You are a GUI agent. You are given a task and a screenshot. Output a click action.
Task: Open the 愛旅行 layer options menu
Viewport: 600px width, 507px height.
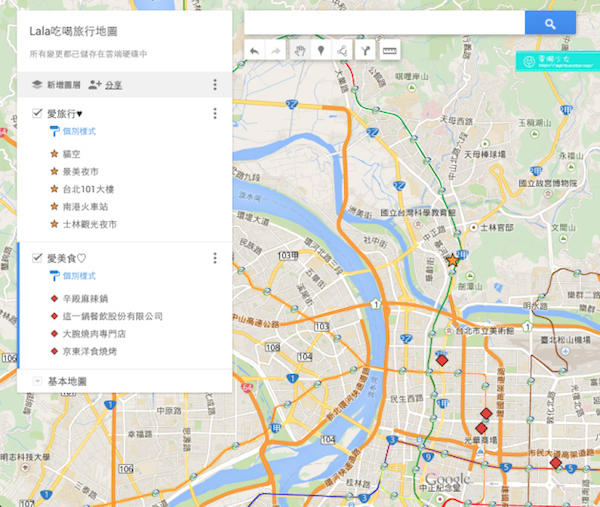coord(215,113)
